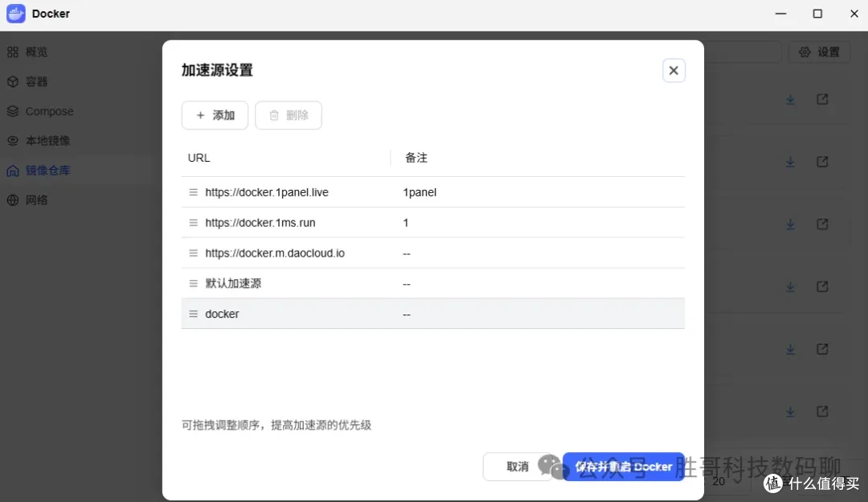Click the 设置 button top right
This screenshot has width=868, height=502.
[x=819, y=52]
